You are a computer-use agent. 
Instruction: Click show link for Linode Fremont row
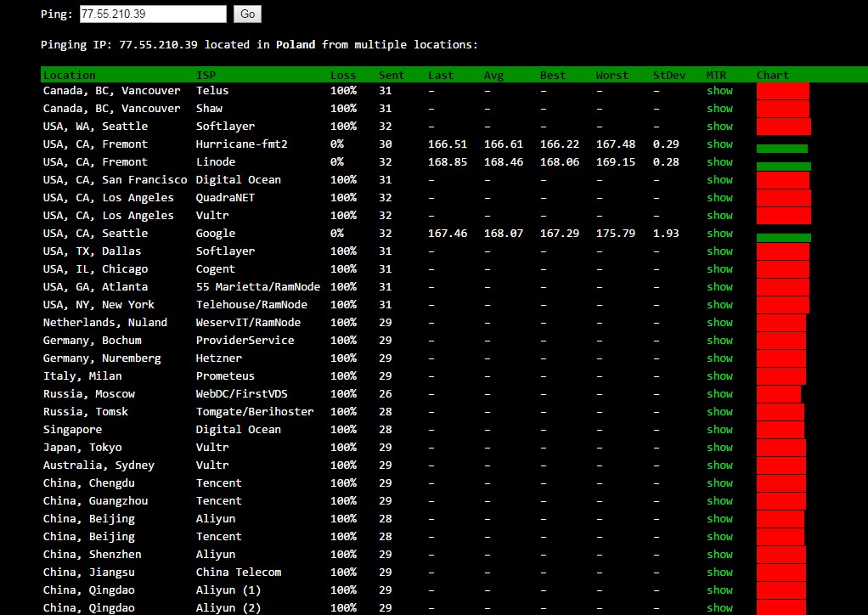[x=719, y=161]
